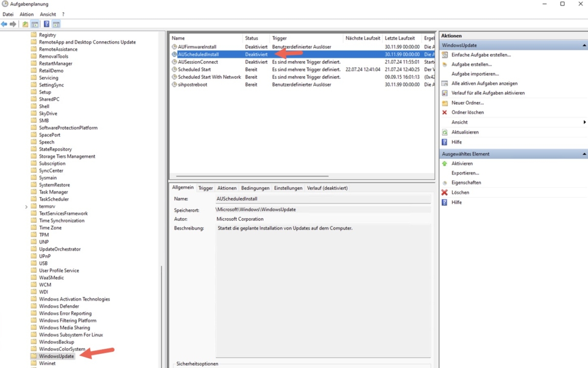Click the Neuer Ordner folder icon

[445, 102]
